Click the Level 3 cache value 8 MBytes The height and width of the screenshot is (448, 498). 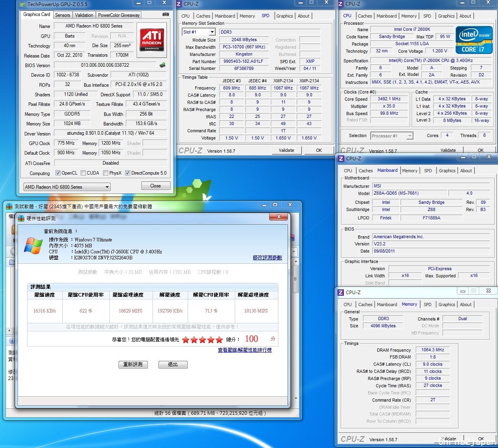[x=452, y=120]
